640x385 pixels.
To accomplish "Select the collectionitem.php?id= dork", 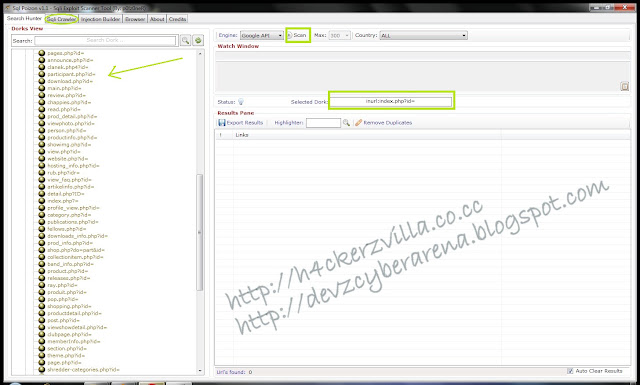I will 75,257.
